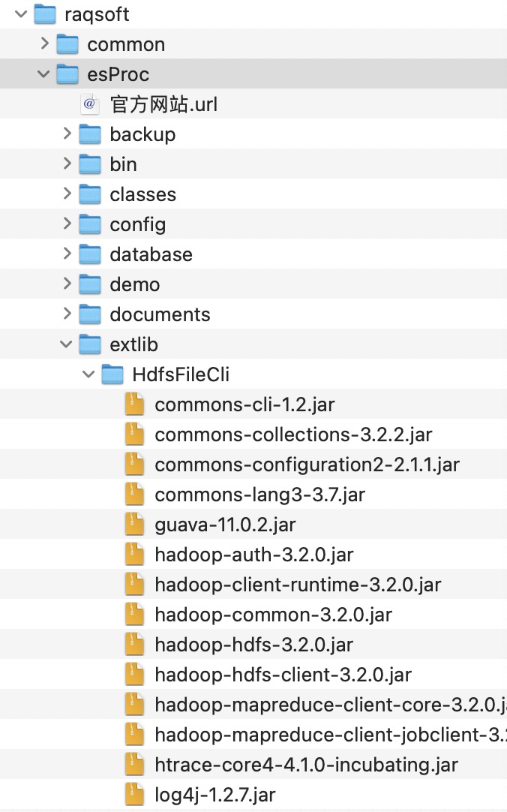Select hadoop-hdfs-client-3.2.0.jar file name
The image size is (507, 812).
(283, 675)
